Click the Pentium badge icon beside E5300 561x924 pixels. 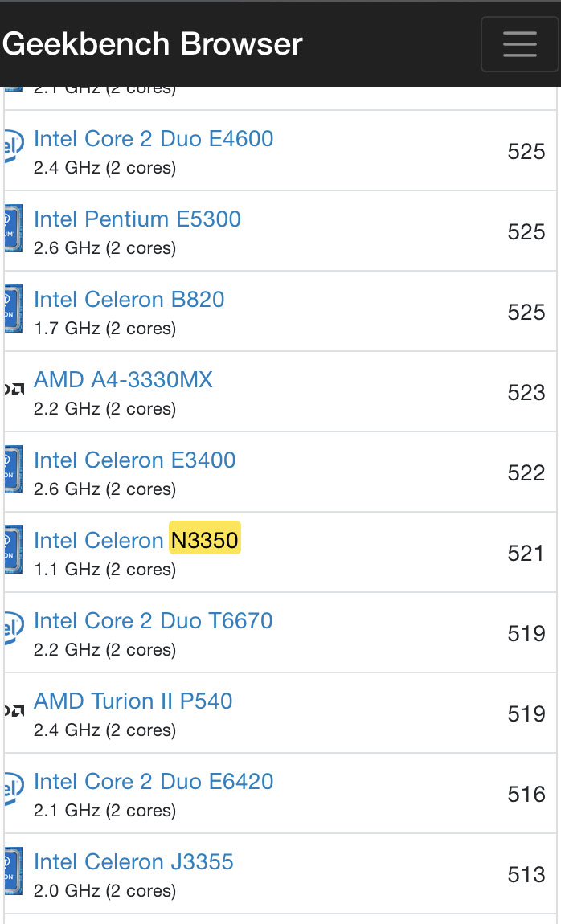[12, 227]
